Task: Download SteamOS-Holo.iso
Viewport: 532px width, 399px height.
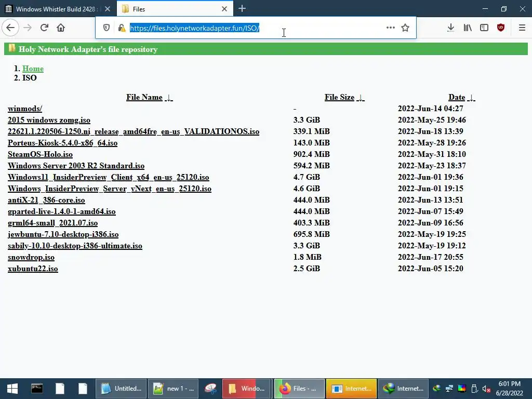Action: [40, 154]
